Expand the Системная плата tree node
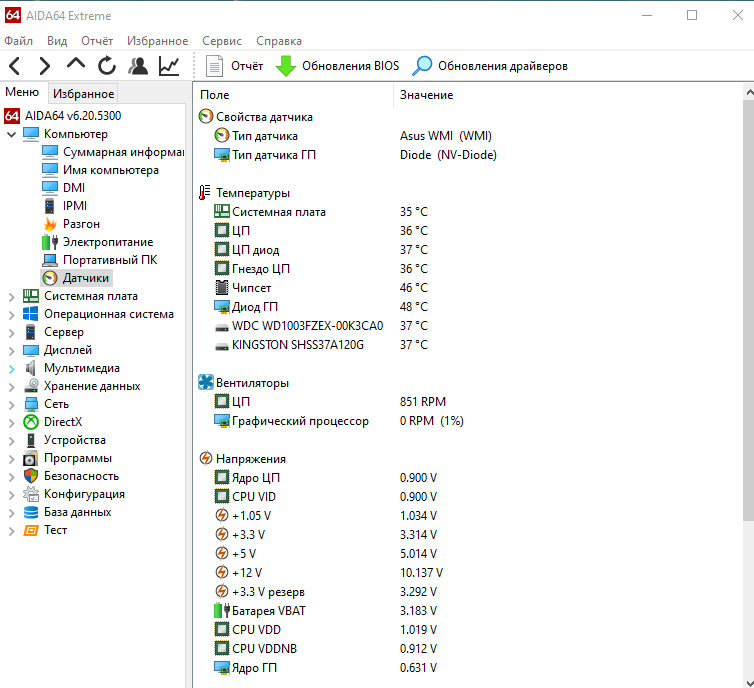Viewport: 754px width, 688px height. [x=11, y=296]
